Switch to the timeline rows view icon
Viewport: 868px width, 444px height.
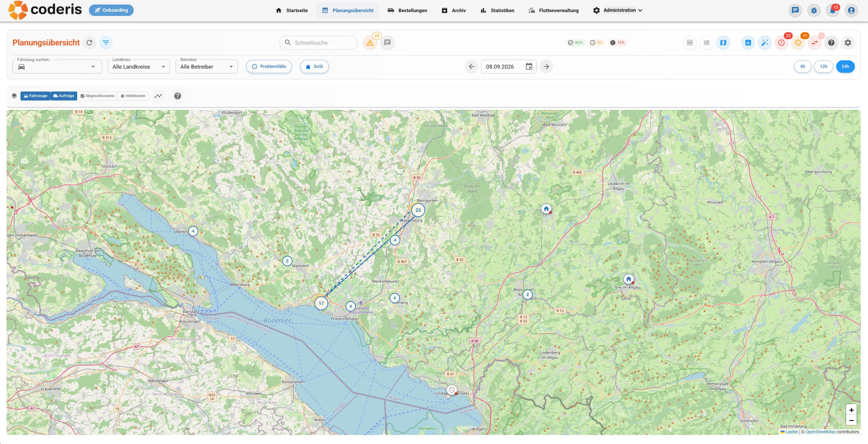pyautogui.click(x=690, y=43)
